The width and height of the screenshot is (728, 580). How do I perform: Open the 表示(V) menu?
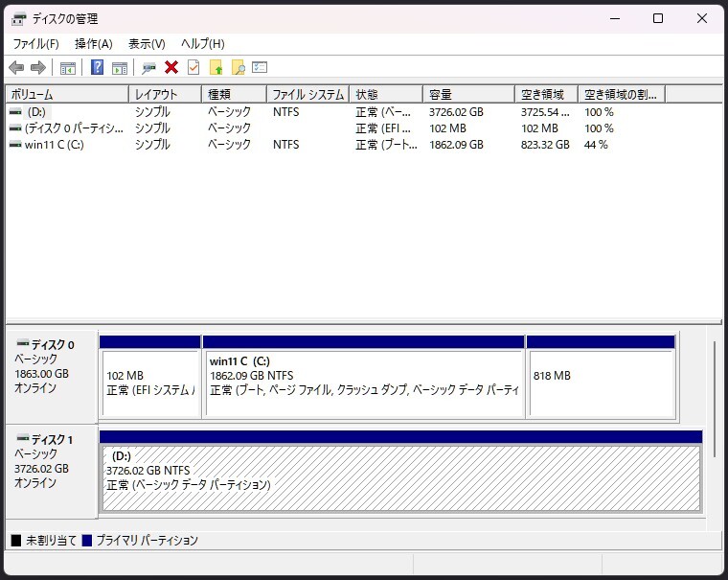pyautogui.click(x=147, y=44)
